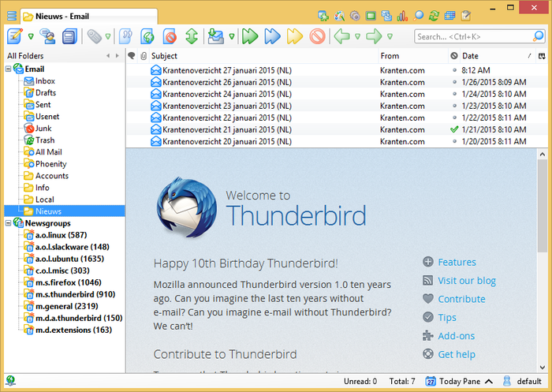Open the Get Messages dropdown arrow
The height and width of the screenshot is (392, 552).
[x=232, y=36]
